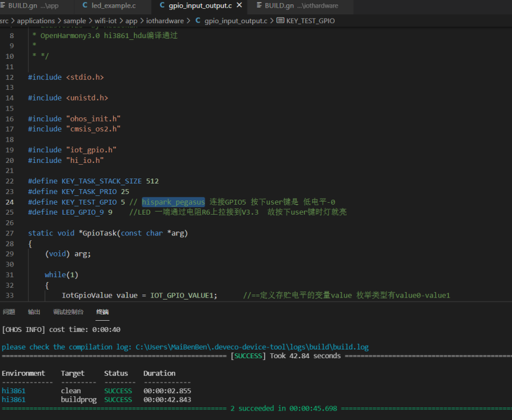Close the gpio_input_output.c editor tab
Viewport: 512px width, 420px height.
(x=240, y=6)
